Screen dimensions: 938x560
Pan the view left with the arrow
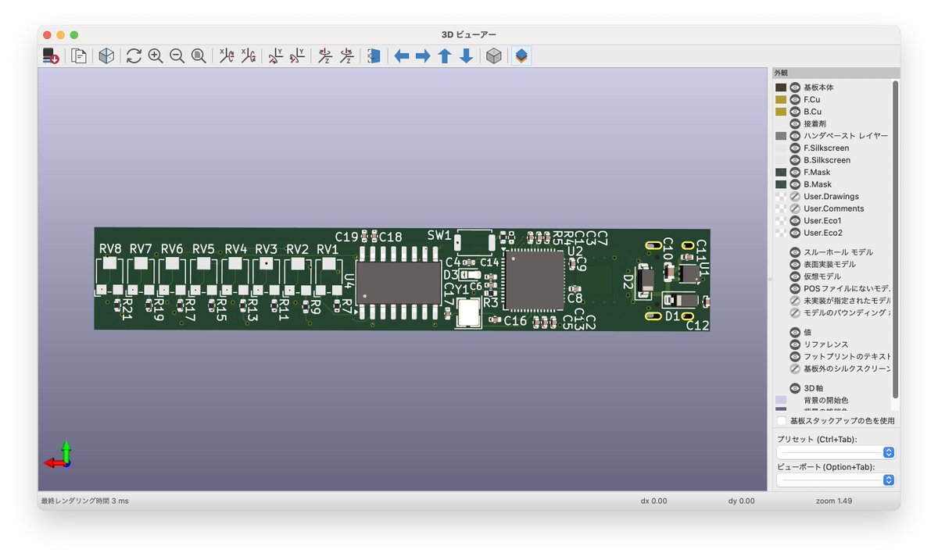[402, 55]
